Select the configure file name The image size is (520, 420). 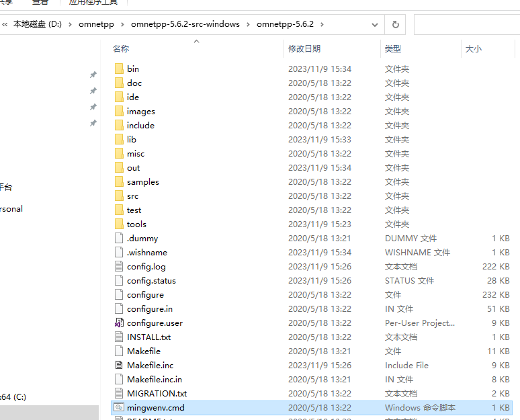tap(145, 294)
